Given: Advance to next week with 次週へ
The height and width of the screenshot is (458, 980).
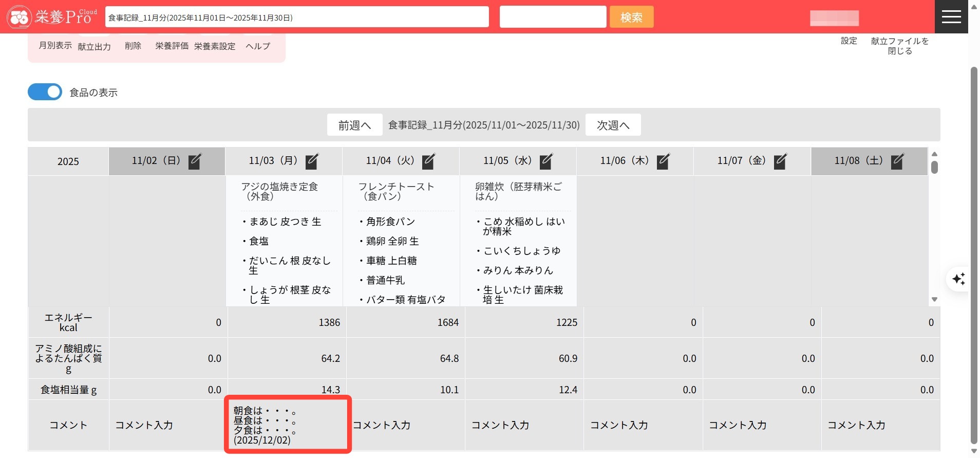Looking at the screenshot, I should point(613,125).
